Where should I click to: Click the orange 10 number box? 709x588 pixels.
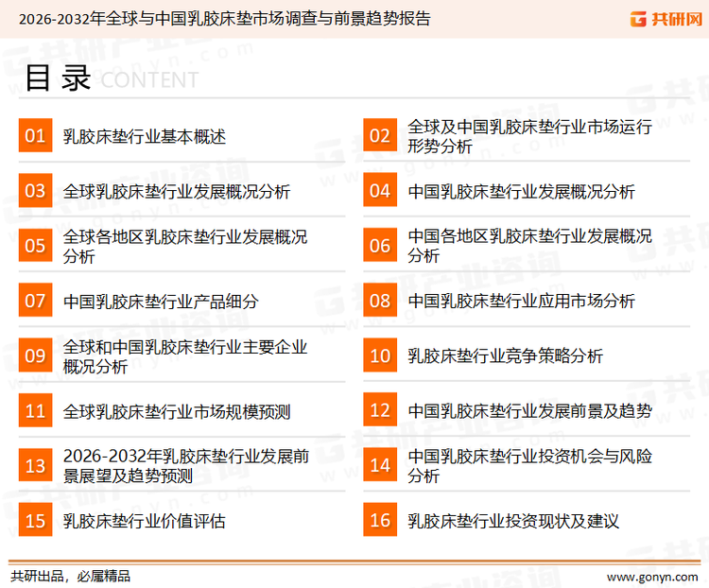tap(380, 355)
